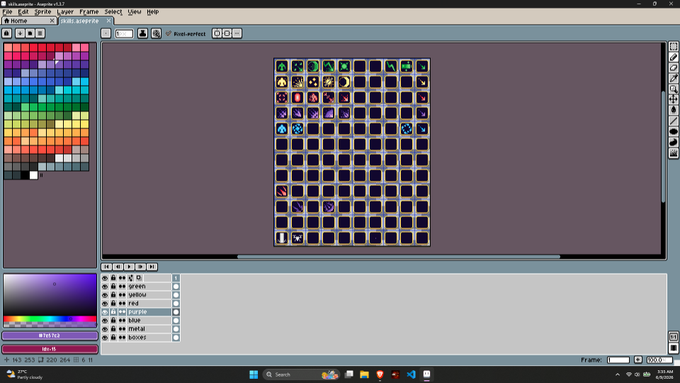
Task: Select the Pencil tool
Action: point(673,57)
